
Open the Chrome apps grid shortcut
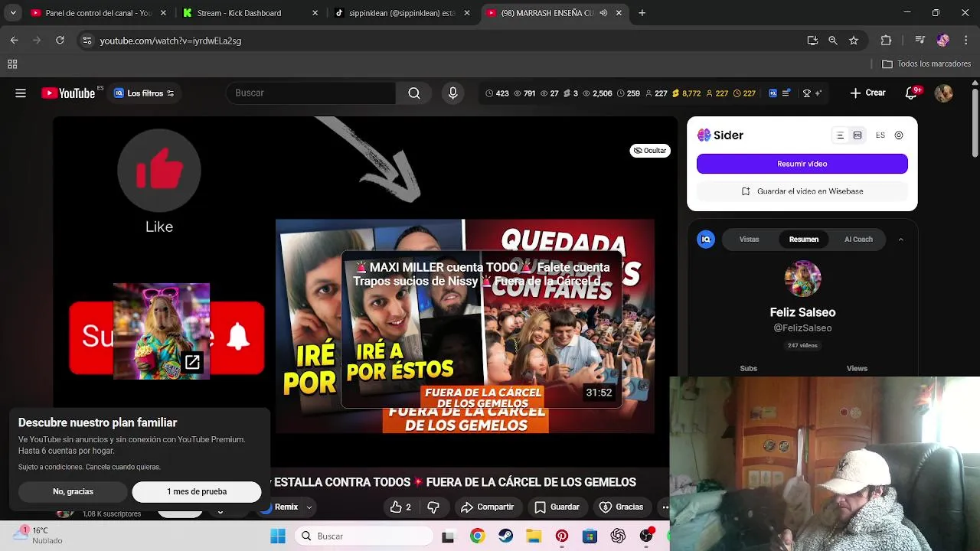pos(12,64)
